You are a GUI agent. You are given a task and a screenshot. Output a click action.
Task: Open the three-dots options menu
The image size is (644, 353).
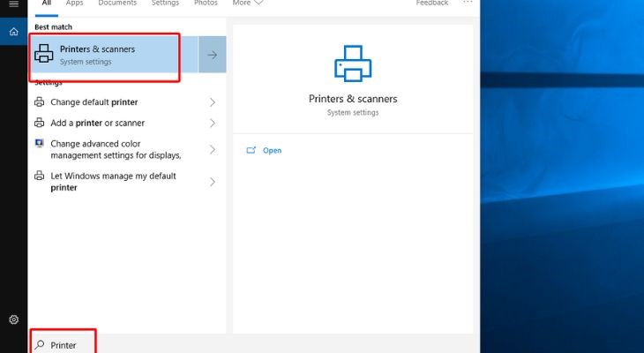point(468,3)
